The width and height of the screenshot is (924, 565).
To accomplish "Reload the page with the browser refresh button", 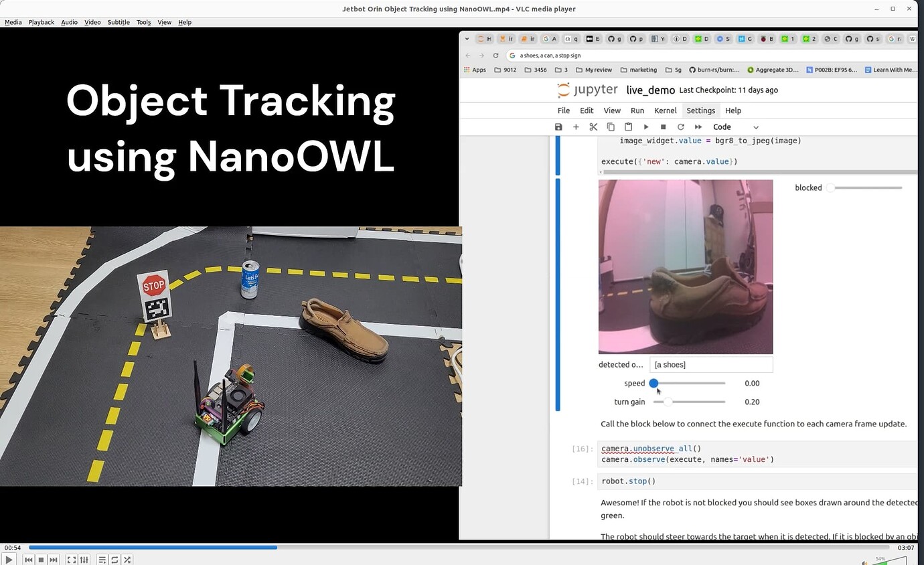I will tap(495, 56).
